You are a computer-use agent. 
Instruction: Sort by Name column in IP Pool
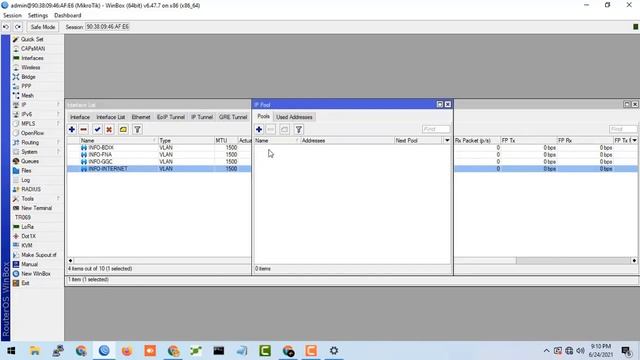point(277,140)
